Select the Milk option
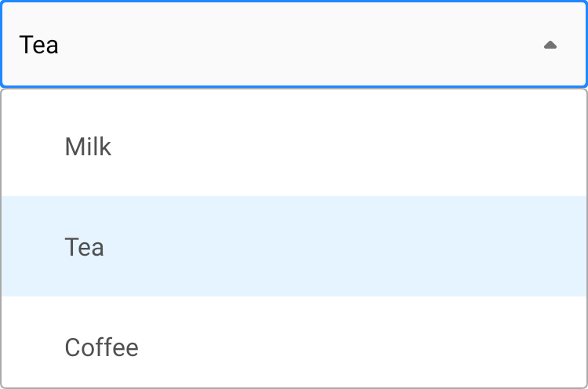The height and width of the screenshot is (389, 588). 89,147
